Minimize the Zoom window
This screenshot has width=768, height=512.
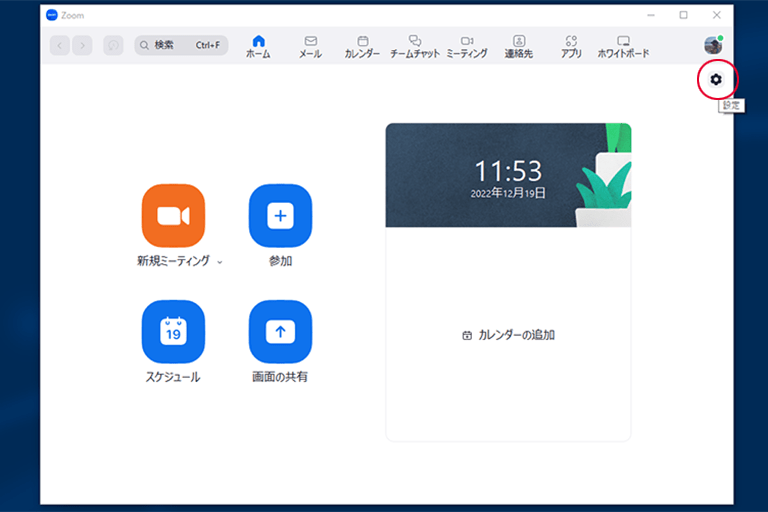tap(651, 15)
